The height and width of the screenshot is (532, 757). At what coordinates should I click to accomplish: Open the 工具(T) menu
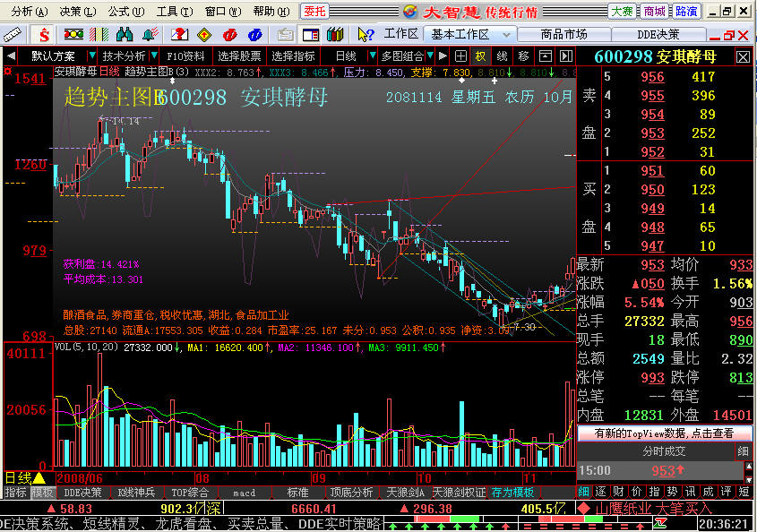click(175, 11)
